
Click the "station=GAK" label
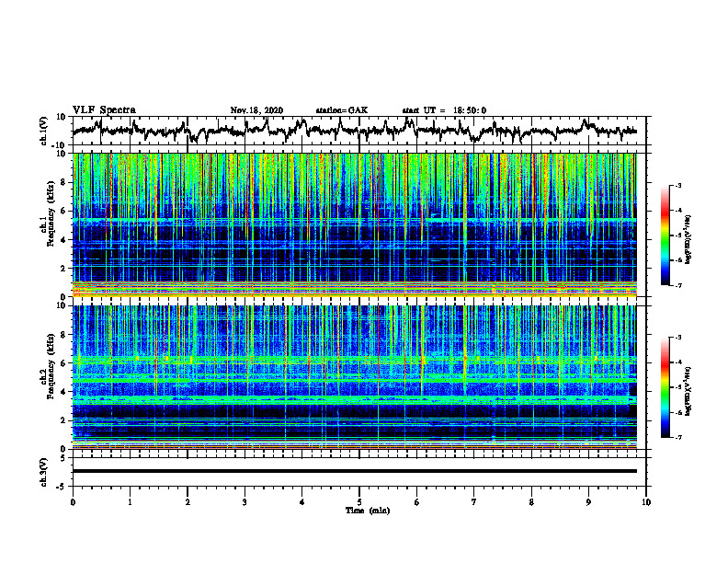pyautogui.click(x=342, y=110)
